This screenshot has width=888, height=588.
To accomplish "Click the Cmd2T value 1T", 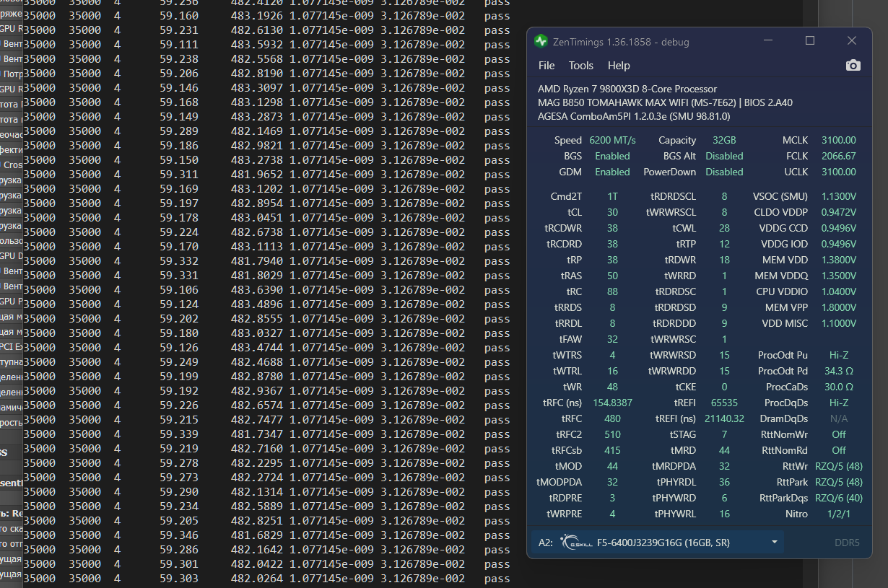I will pos(612,197).
